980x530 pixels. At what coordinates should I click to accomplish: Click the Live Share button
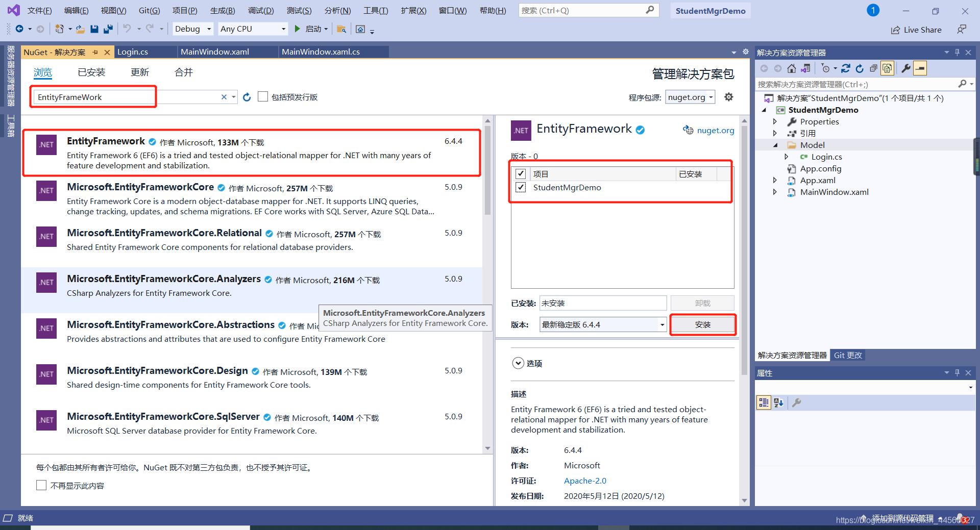coord(916,30)
